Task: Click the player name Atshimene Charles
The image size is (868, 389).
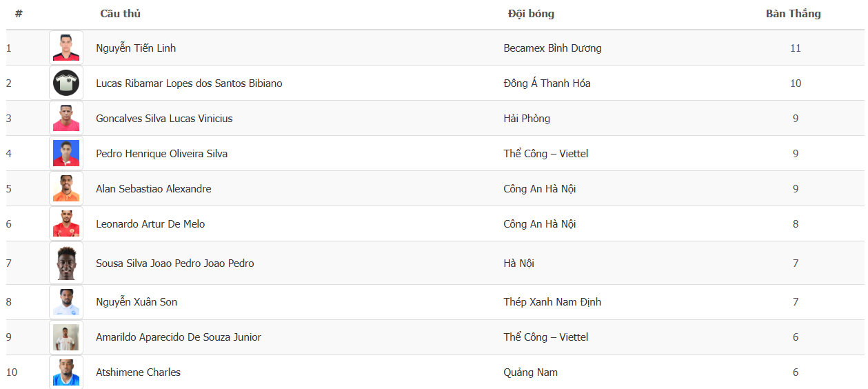Action: pyautogui.click(x=138, y=372)
